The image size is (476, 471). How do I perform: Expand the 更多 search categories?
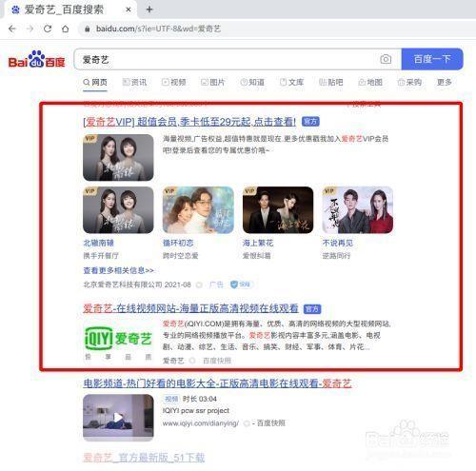[445, 83]
